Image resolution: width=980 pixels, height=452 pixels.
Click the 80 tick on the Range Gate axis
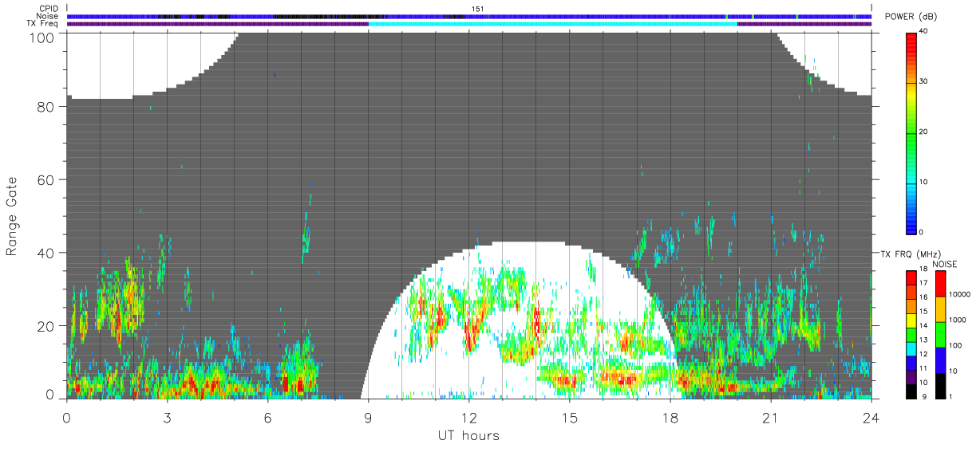(47, 106)
